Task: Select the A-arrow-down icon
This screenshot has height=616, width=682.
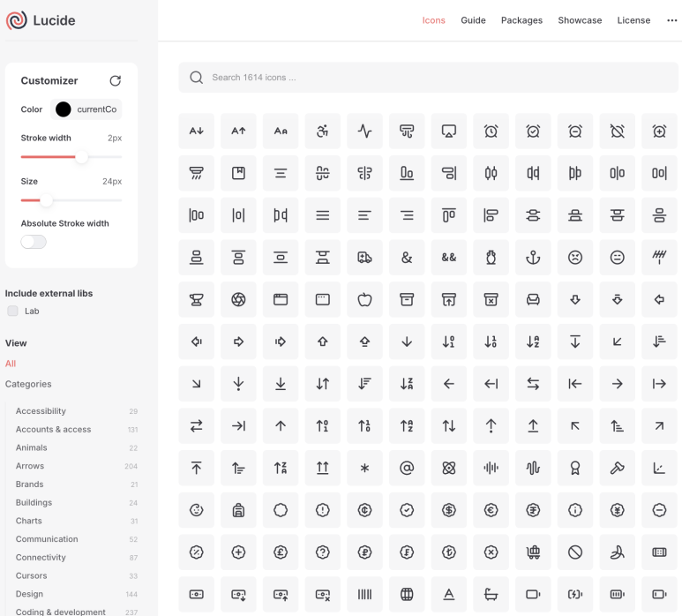Action: (x=196, y=131)
